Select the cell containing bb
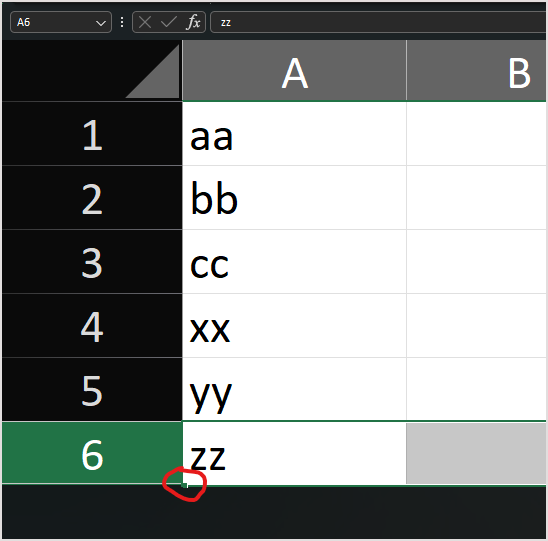This screenshot has width=548, height=541. 294,198
